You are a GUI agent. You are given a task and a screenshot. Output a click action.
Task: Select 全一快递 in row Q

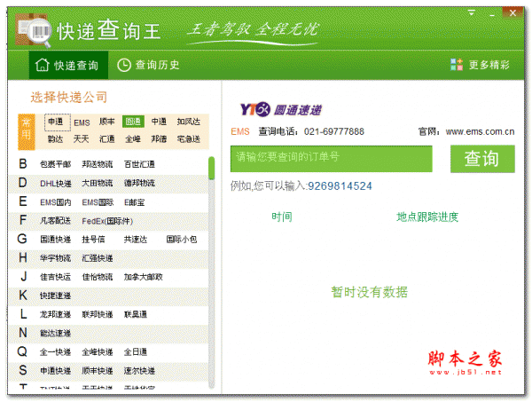(x=55, y=352)
